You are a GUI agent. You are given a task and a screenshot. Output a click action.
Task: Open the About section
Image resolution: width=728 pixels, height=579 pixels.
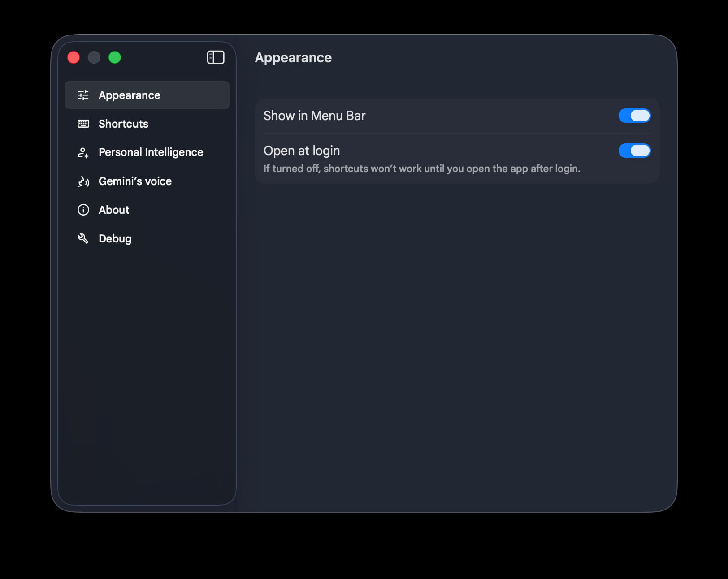coord(147,210)
